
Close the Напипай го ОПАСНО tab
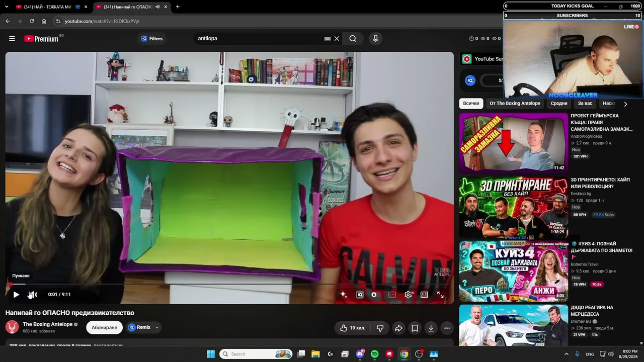click(x=166, y=7)
